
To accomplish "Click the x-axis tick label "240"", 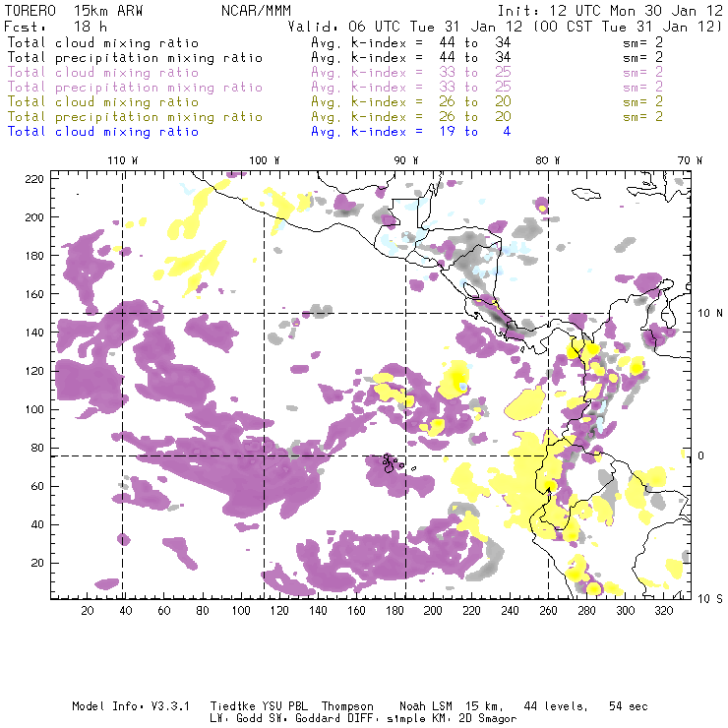I will point(510,611).
